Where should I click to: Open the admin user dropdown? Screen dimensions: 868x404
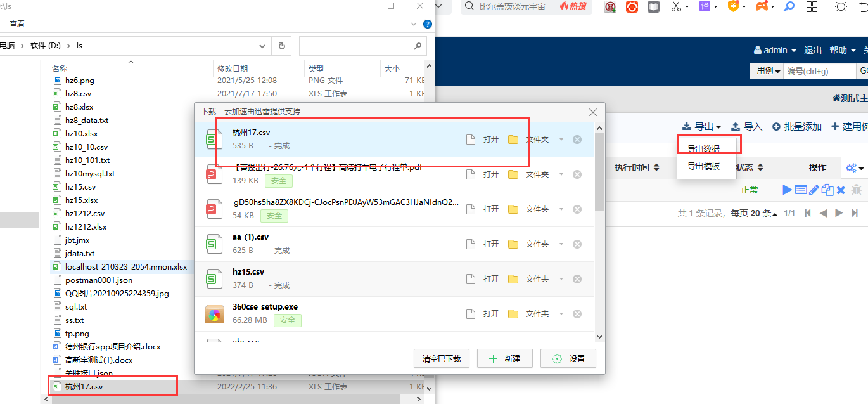(x=775, y=50)
